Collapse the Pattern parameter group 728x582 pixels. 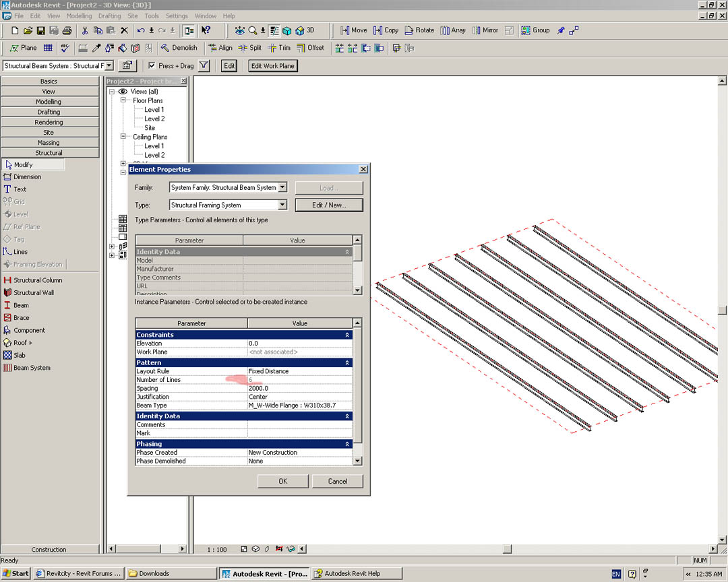(x=347, y=362)
